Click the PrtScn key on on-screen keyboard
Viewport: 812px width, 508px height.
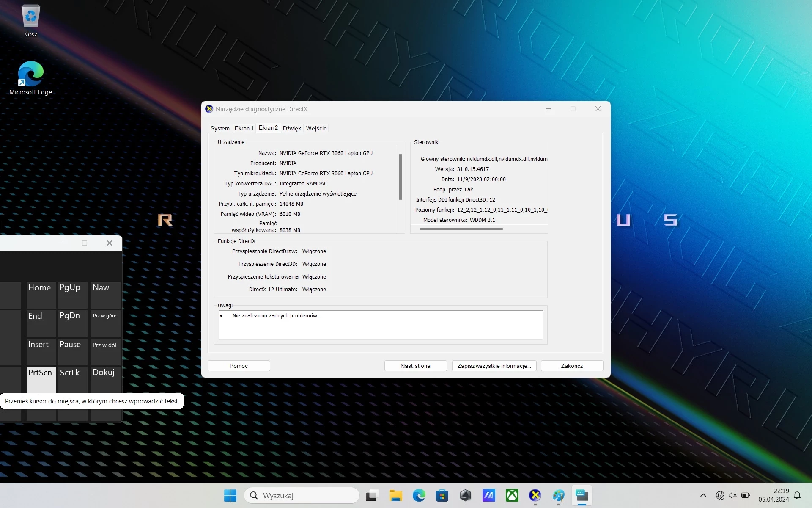tap(41, 380)
